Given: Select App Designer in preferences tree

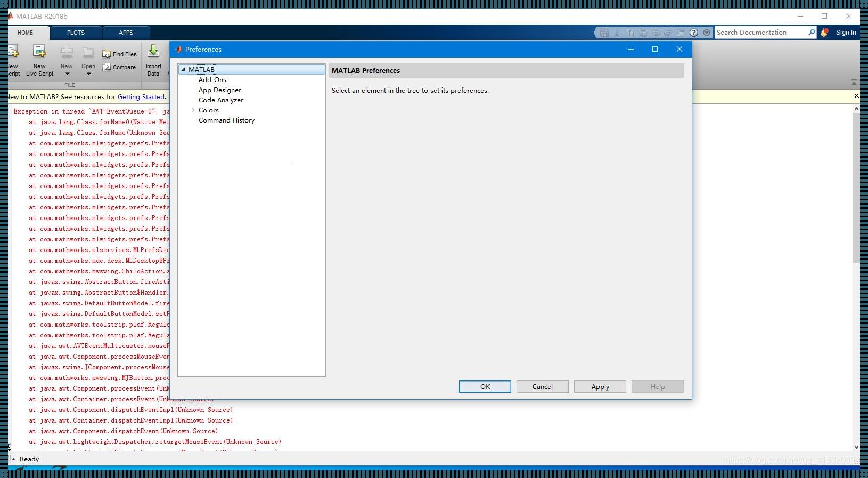Looking at the screenshot, I should point(220,90).
